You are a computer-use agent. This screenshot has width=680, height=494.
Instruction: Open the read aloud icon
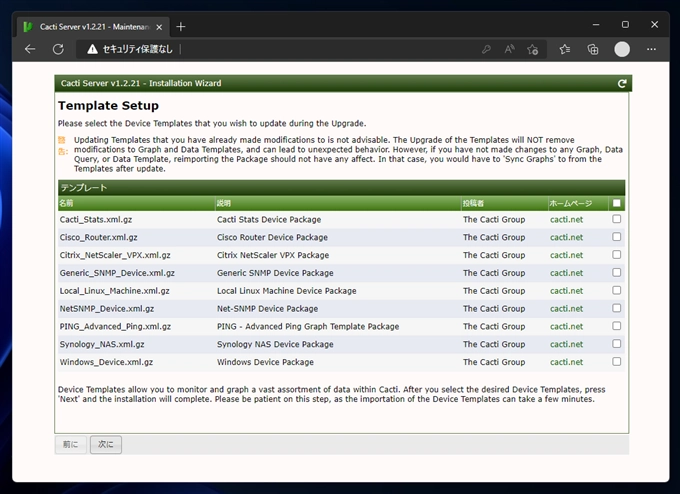pos(510,49)
